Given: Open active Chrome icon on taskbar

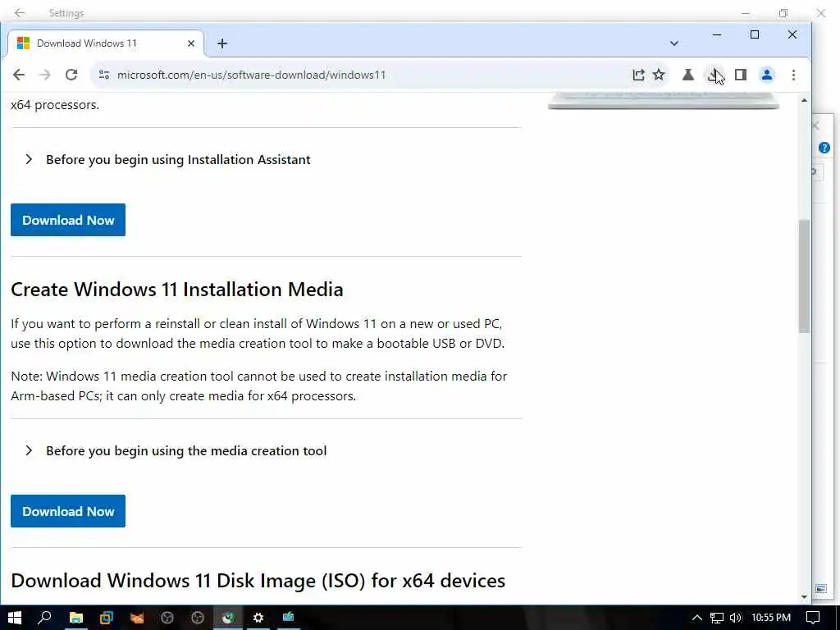Looking at the screenshot, I should click(x=228, y=618).
